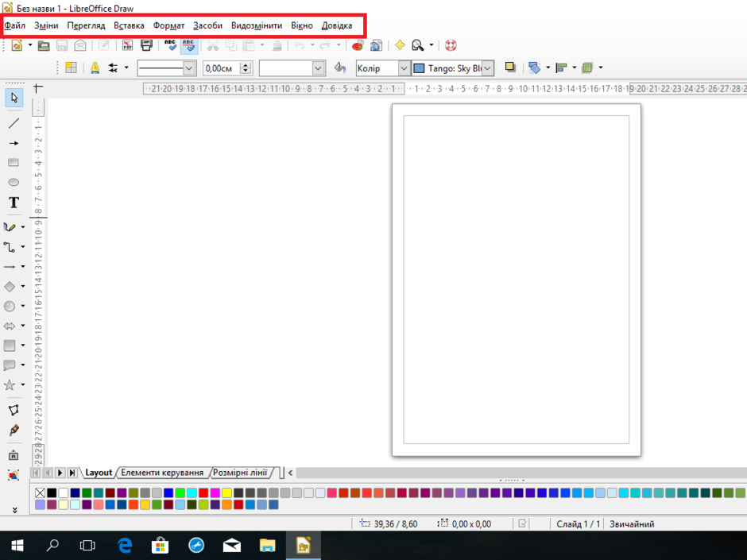Viewport: 747px width, 560px height.
Task: Run the Spelling check ABC icon
Action: coord(170,46)
